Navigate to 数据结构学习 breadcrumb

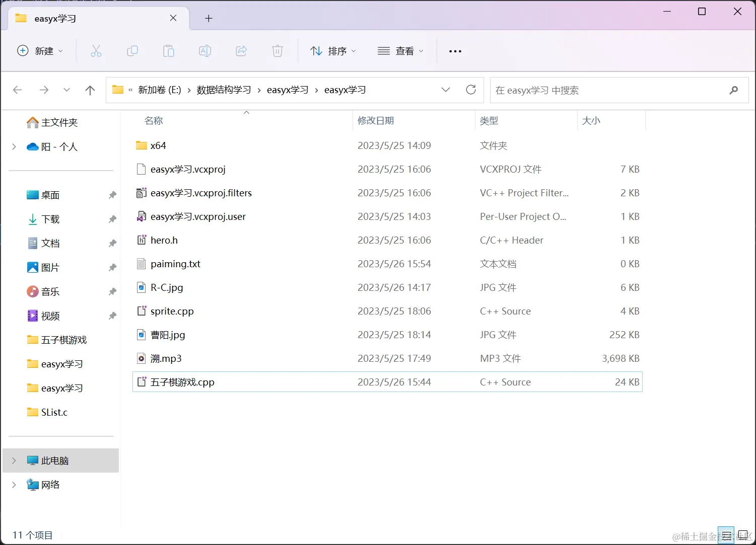tap(224, 90)
